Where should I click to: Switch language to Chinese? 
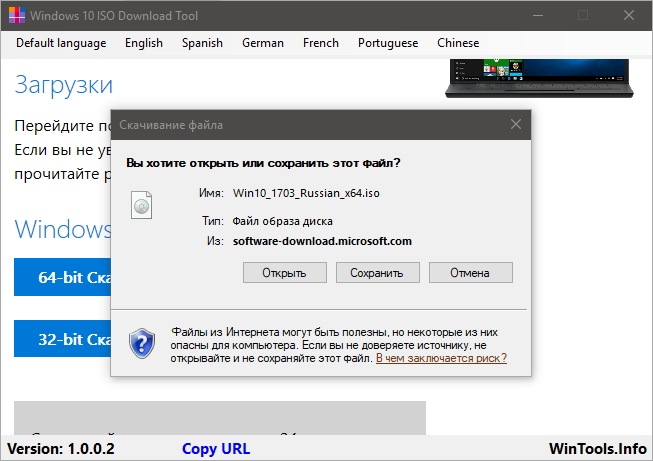(458, 43)
